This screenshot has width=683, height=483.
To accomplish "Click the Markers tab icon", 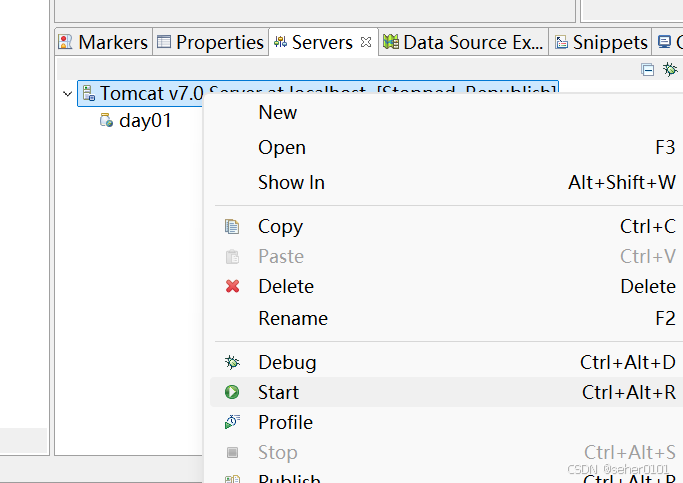I will click(65, 42).
